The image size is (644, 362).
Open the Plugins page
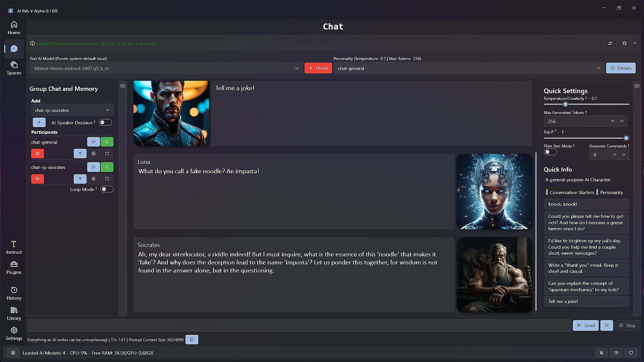[14, 268]
